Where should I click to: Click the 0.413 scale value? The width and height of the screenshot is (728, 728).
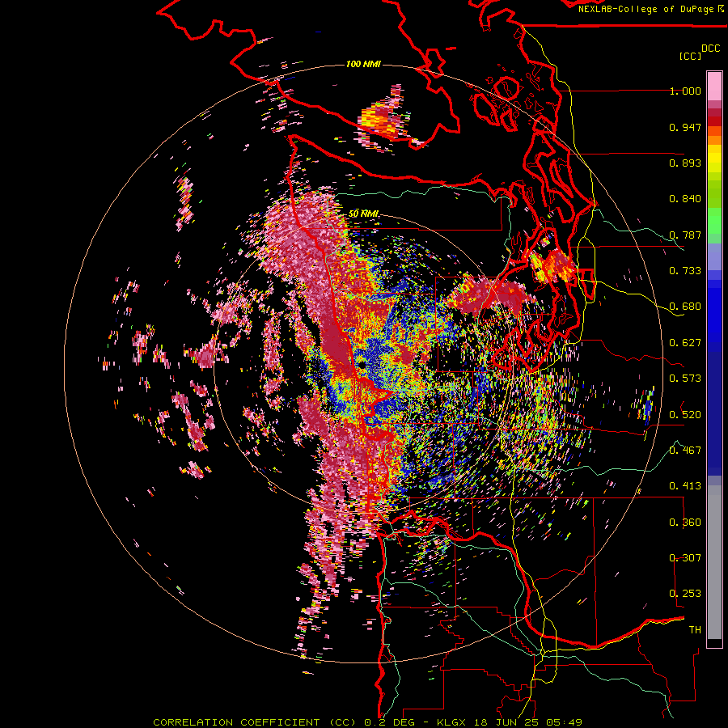tap(685, 486)
